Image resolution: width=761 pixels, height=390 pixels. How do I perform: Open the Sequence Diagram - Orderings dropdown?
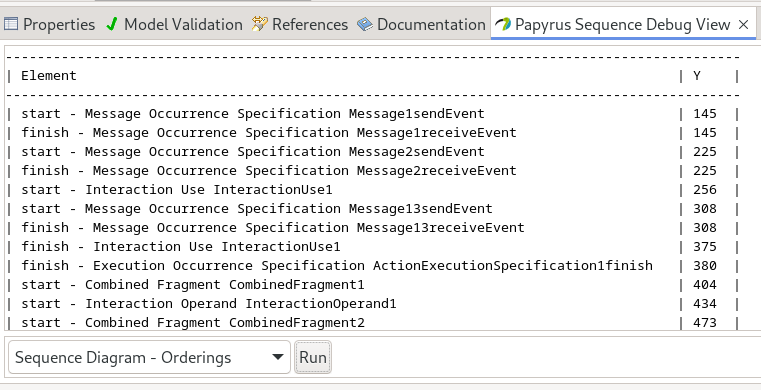149,358
